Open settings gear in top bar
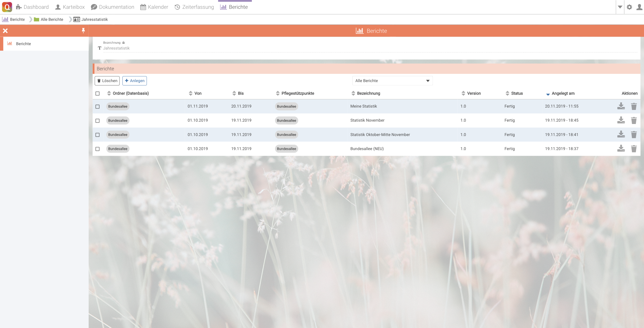Screen dimensions: 644x328 [x=629, y=7]
